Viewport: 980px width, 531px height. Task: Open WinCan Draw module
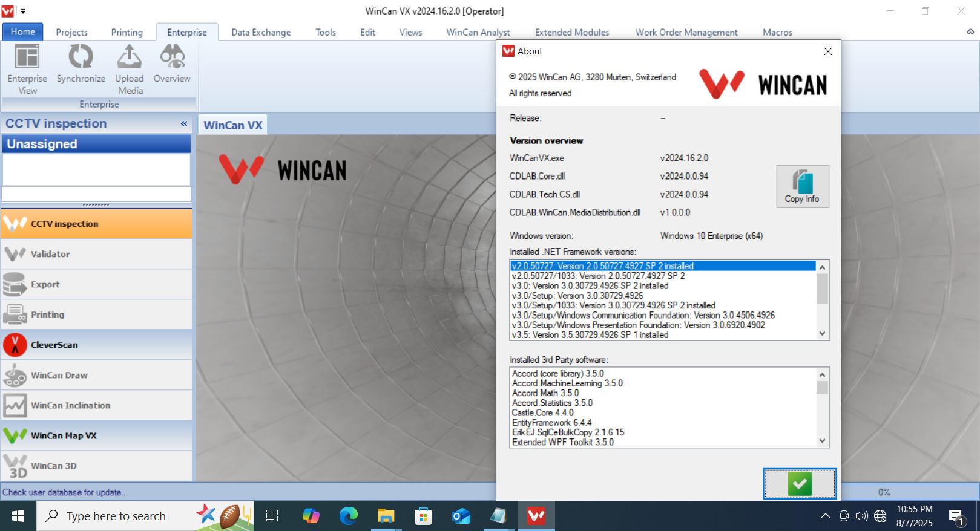96,375
